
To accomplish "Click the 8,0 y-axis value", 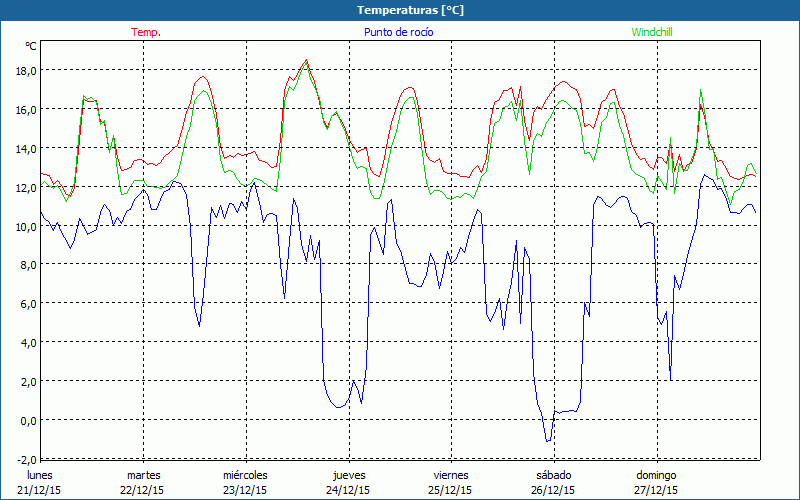I will (x=28, y=265).
